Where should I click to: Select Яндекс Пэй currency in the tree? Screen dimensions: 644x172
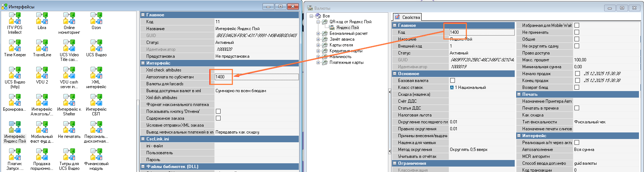pyautogui.click(x=347, y=28)
